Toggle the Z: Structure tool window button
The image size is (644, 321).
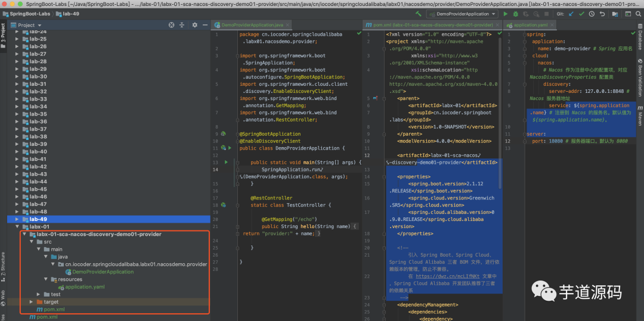click(x=4, y=267)
